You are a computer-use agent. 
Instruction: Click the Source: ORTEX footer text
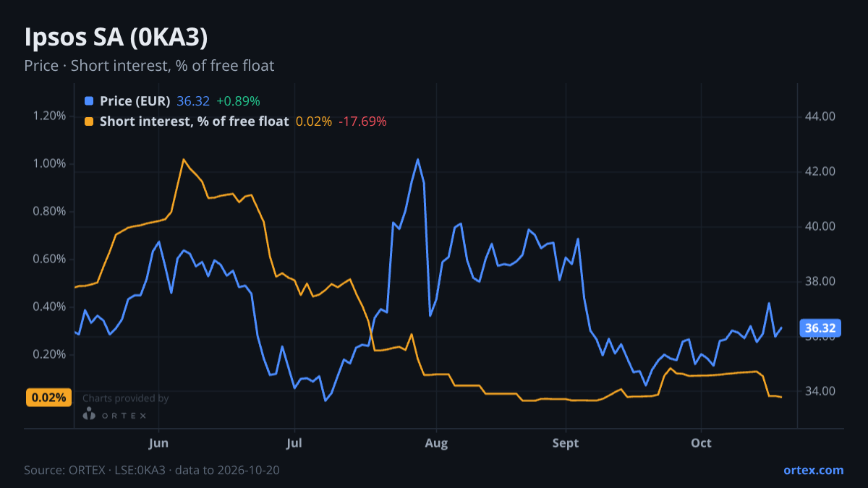[152, 470]
